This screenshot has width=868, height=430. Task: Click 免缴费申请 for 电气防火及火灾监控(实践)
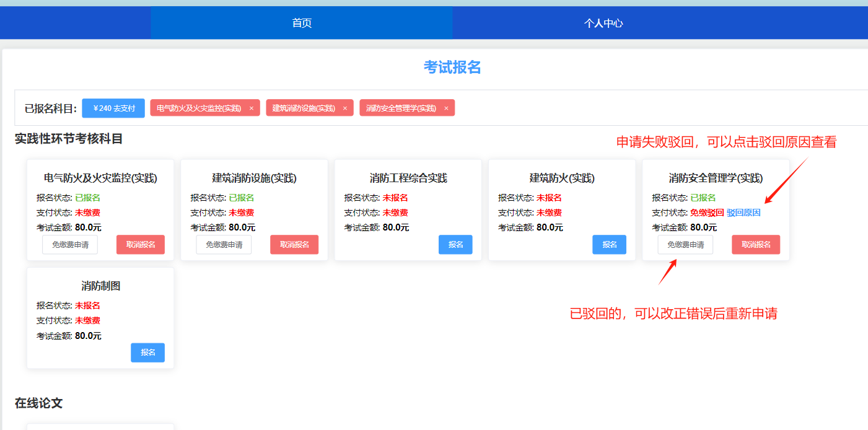(70, 245)
